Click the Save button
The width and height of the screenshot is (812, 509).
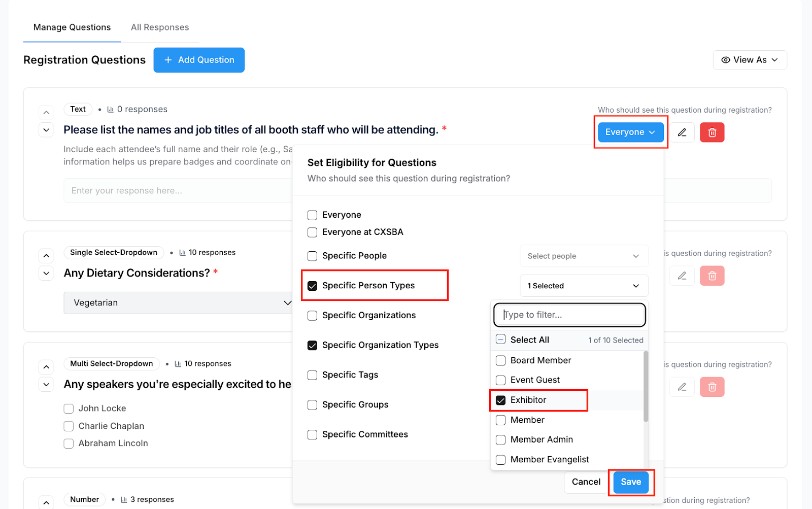click(631, 482)
